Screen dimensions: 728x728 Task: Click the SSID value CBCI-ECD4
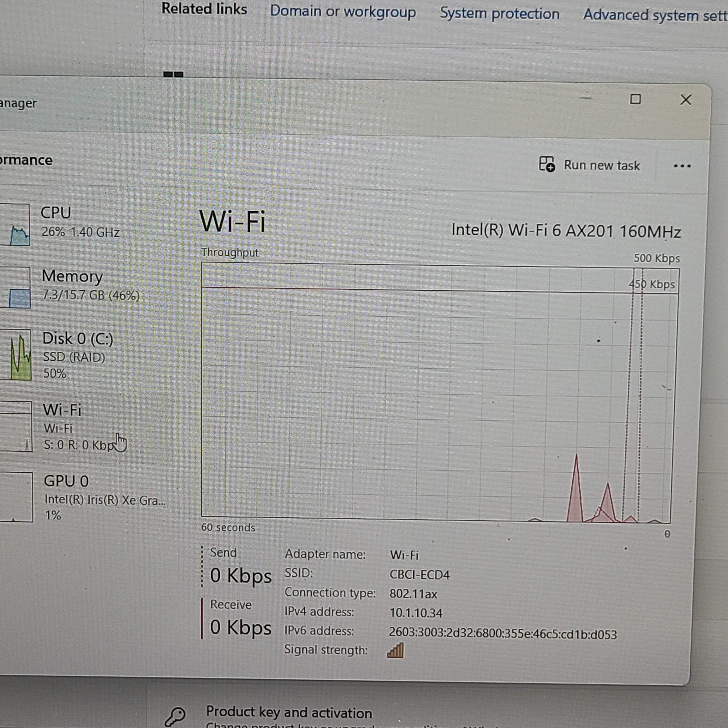[420, 575]
